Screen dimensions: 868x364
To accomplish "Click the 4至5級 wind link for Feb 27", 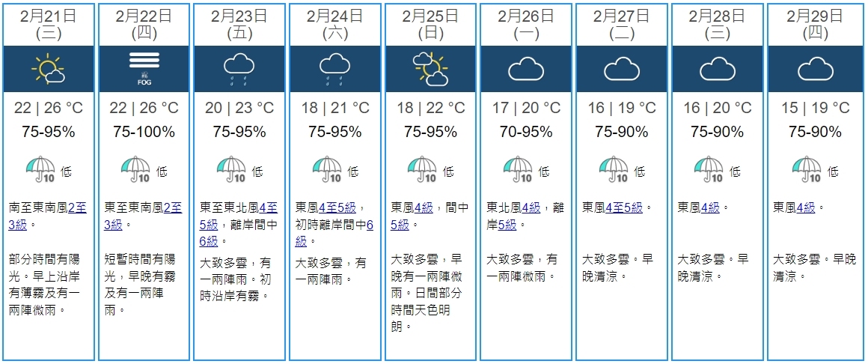I will tap(623, 207).
